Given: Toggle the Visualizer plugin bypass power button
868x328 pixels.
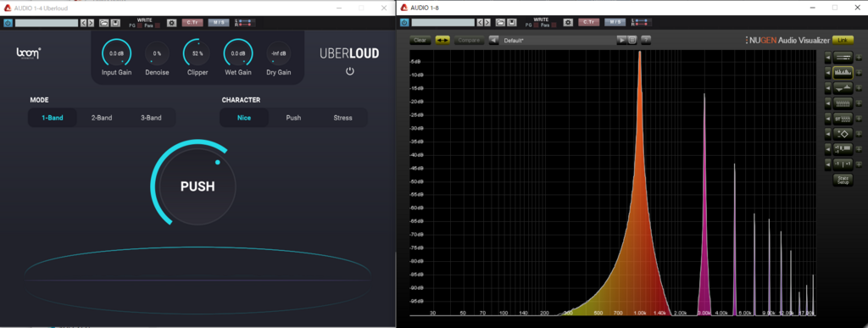Looking at the screenshot, I should [x=404, y=23].
